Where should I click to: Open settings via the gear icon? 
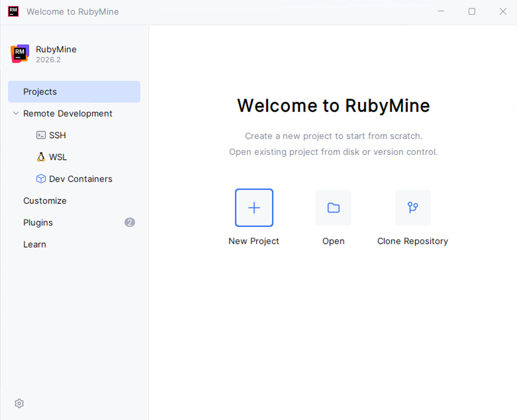[x=19, y=403]
